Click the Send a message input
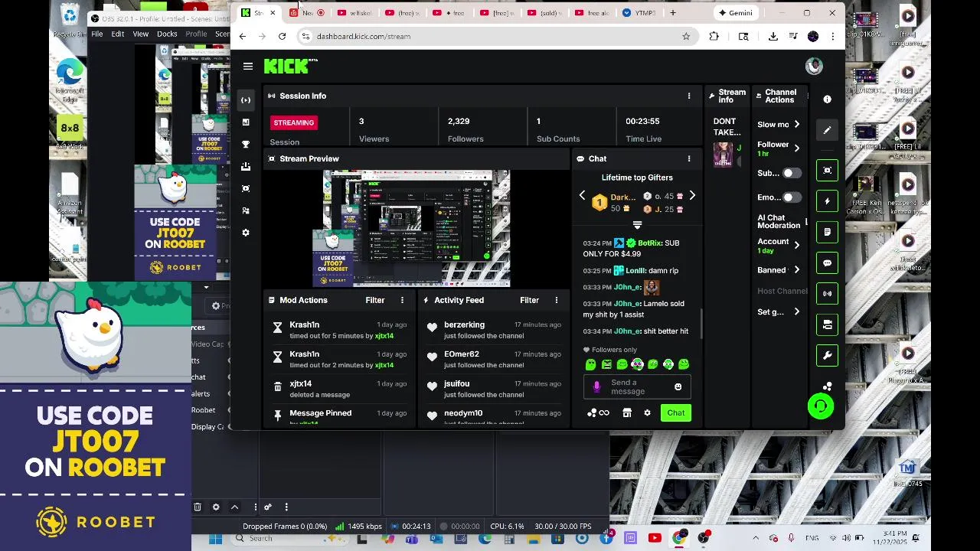The image size is (980, 551). (x=637, y=387)
